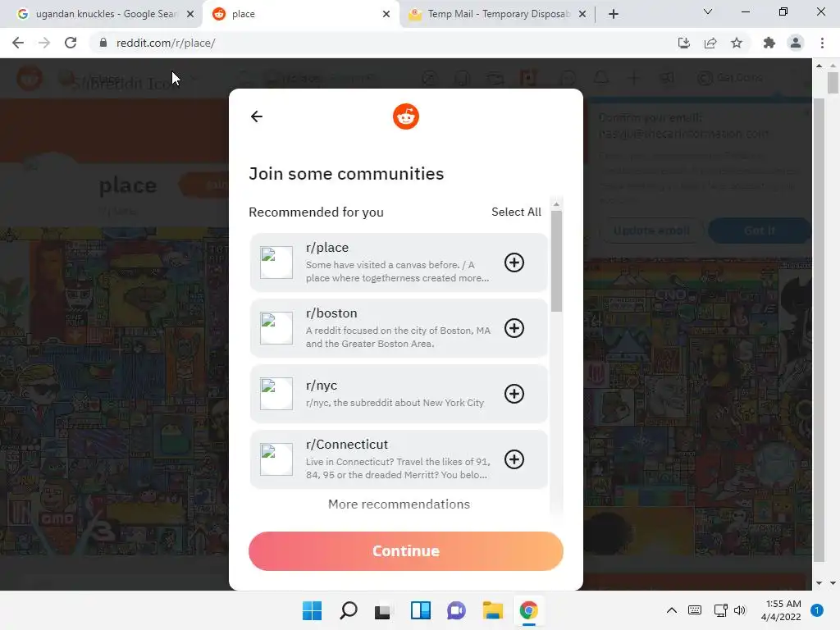Open network settings tray icon
Screen dimensions: 840x630
click(x=720, y=610)
